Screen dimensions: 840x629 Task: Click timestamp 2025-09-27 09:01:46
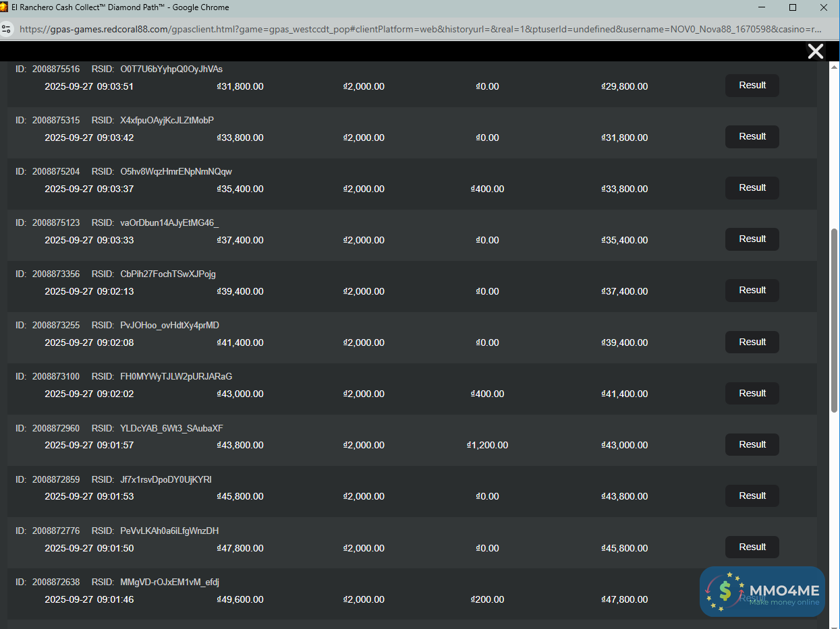click(89, 599)
